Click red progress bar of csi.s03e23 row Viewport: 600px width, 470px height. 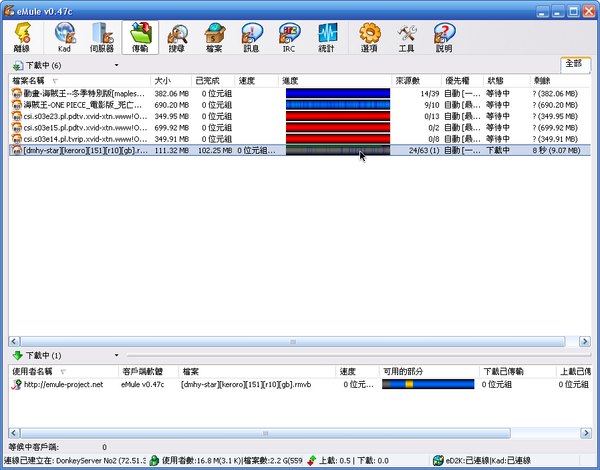pos(338,116)
